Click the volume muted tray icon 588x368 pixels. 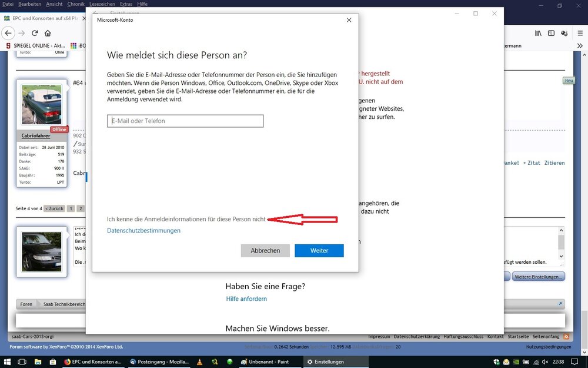(x=545, y=362)
